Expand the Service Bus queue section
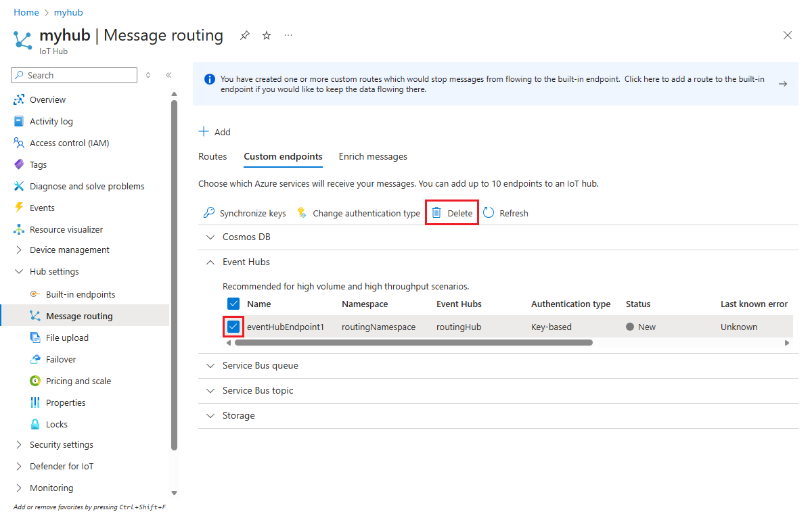 (x=210, y=365)
